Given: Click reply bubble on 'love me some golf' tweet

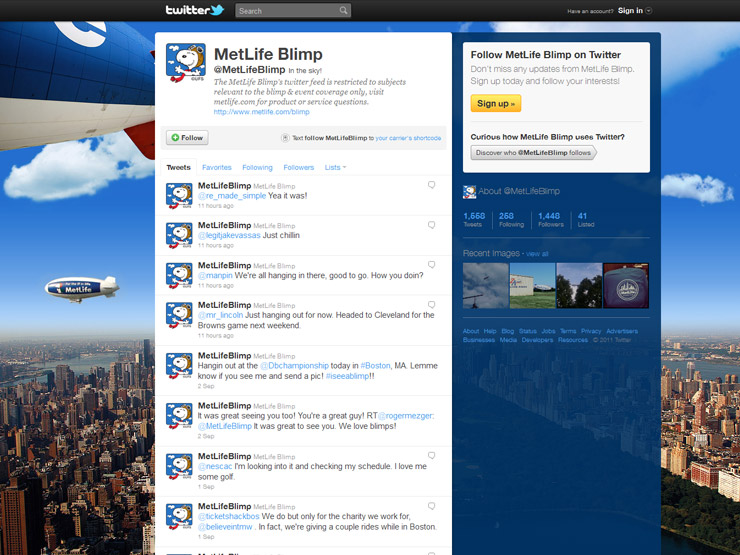Looking at the screenshot, I should (x=431, y=455).
